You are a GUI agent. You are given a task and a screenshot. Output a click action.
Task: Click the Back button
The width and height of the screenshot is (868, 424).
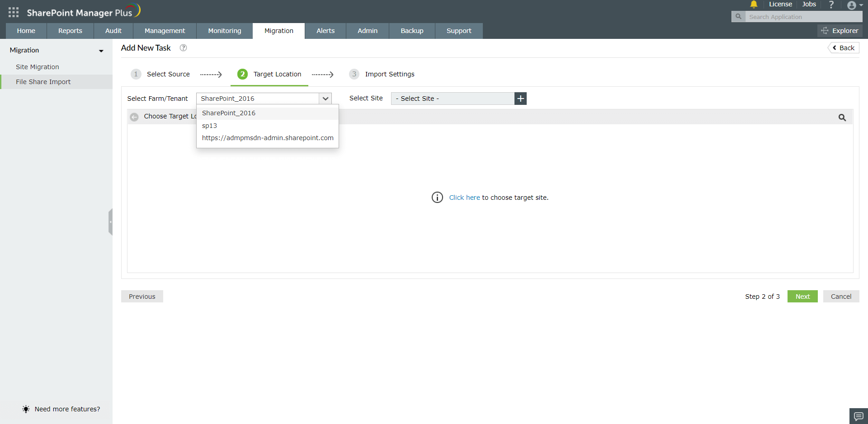(844, 48)
